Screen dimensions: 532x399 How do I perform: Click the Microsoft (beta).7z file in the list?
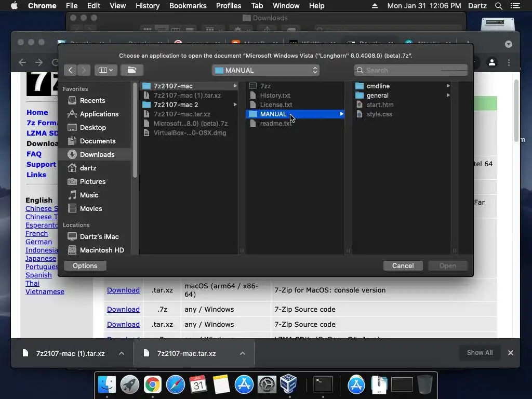(x=189, y=124)
